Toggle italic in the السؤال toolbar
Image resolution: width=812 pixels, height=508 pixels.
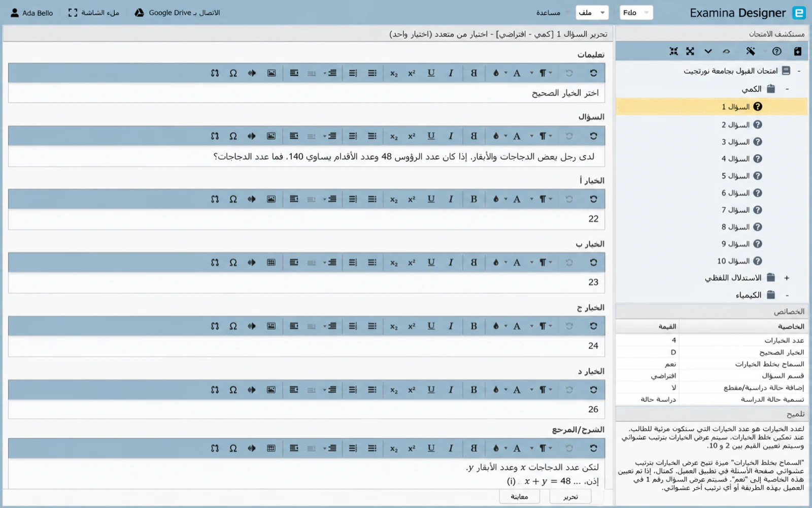tap(451, 136)
